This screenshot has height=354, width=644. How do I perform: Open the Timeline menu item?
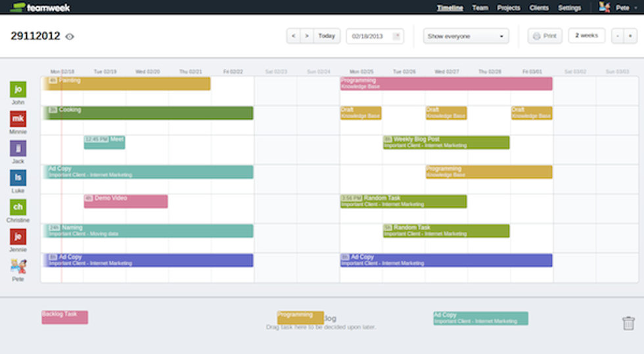click(449, 8)
